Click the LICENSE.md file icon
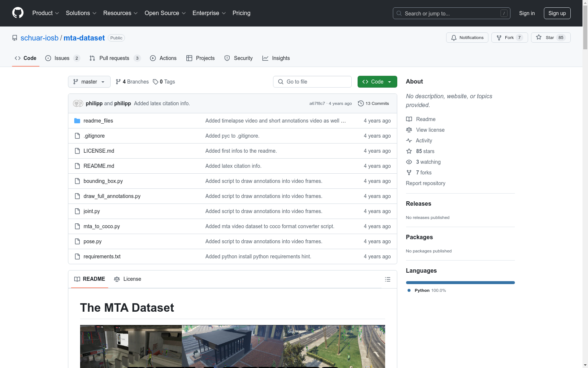The width and height of the screenshot is (588, 368). 77,151
